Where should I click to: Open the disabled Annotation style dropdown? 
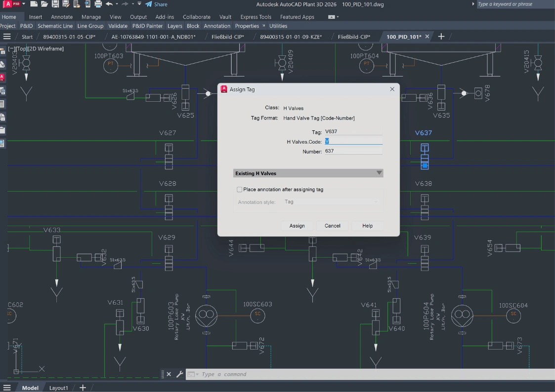[x=332, y=202]
